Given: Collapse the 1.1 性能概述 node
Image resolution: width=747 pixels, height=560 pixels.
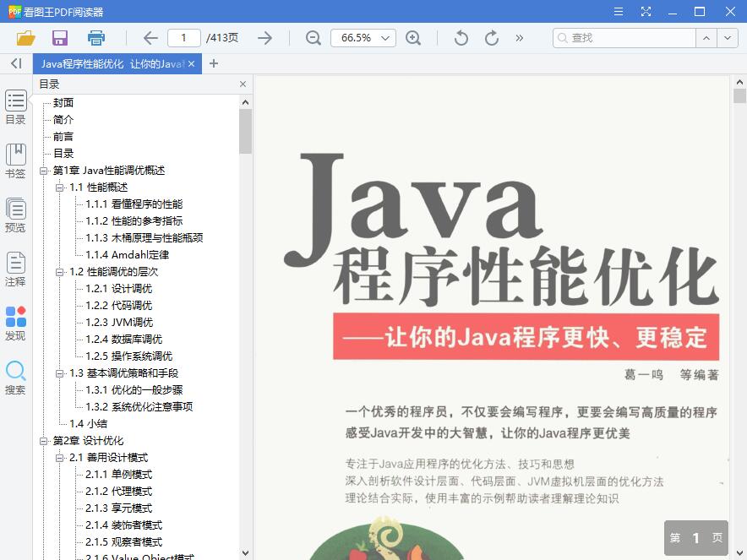Looking at the screenshot, I should (59, 188).
